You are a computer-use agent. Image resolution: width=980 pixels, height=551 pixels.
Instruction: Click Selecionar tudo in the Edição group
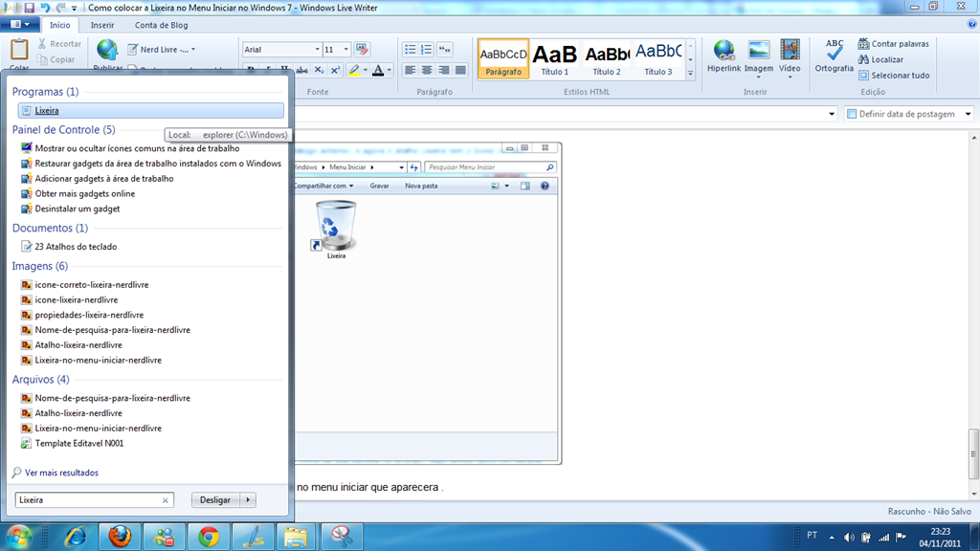[893, 75]
